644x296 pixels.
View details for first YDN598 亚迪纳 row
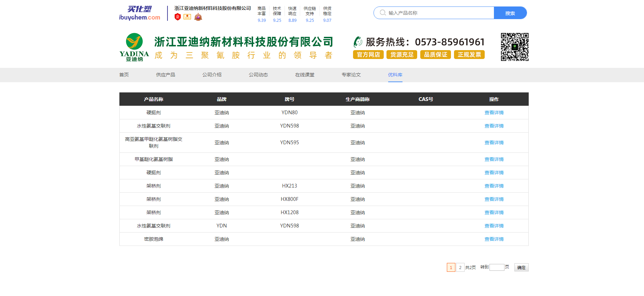tap(494, 126)
